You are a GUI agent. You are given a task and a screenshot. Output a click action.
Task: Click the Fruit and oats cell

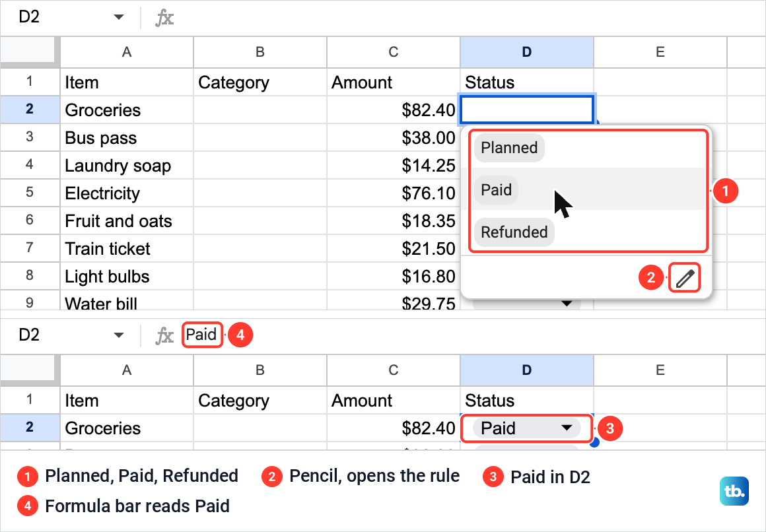pos(127,220)
